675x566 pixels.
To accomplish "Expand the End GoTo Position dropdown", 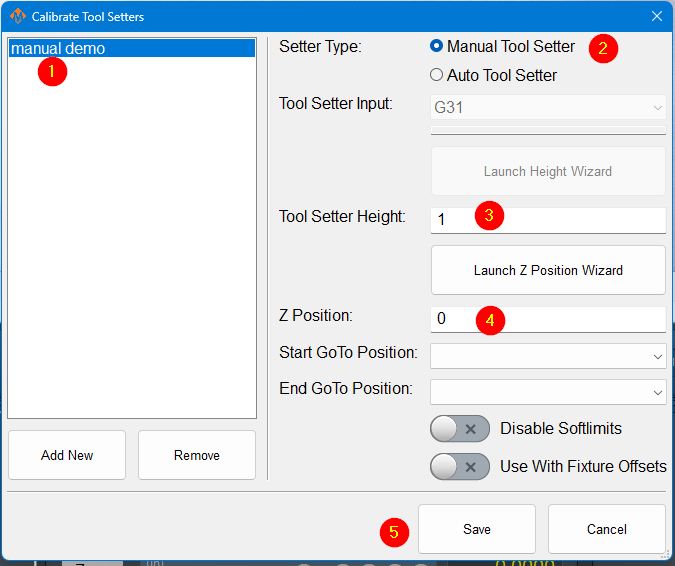I will (x=548, y=391).
